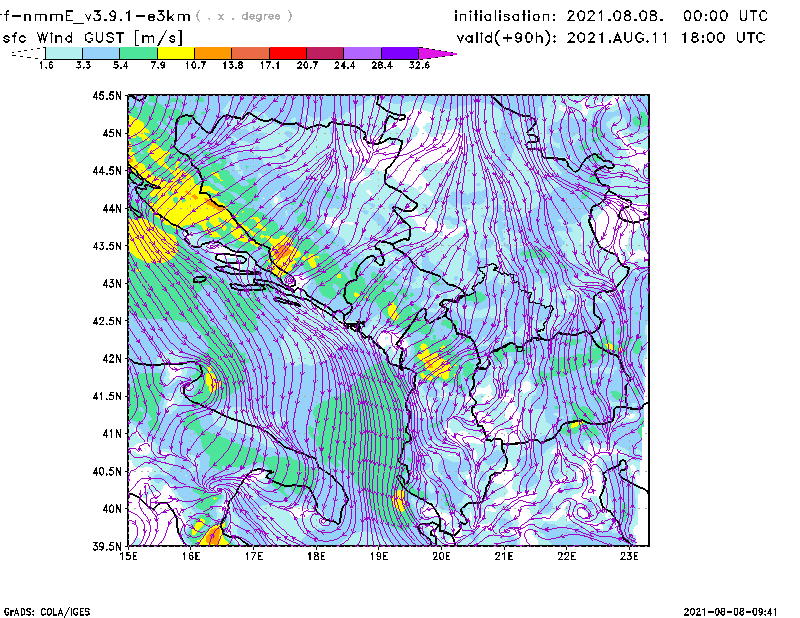Click the latitude label "45.5N"
Screen dimensions: 800x618
click(107, 95)
